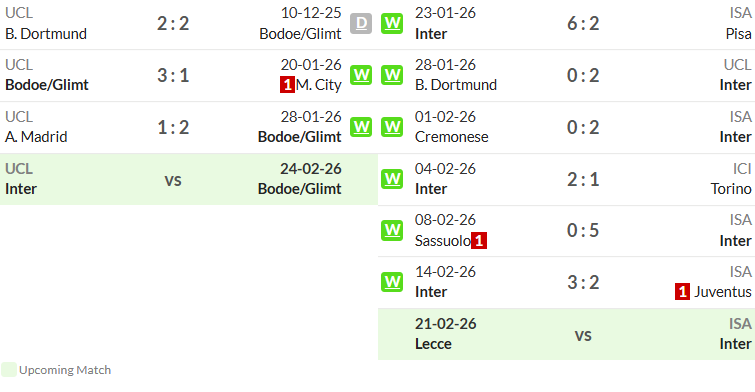
Task: Open the 2 : 2 Dortmund vs Bodoe/Glimt score
Action: pos(173,24)
